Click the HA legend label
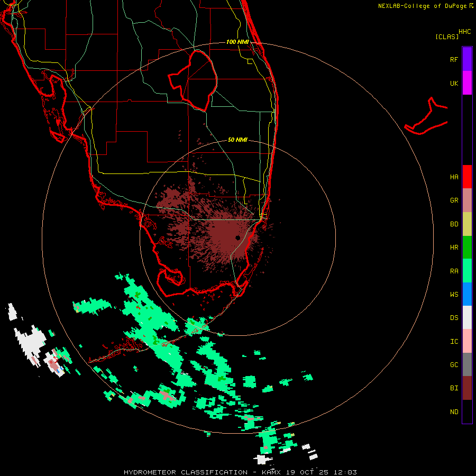476x476 pixels. [454, 177]
